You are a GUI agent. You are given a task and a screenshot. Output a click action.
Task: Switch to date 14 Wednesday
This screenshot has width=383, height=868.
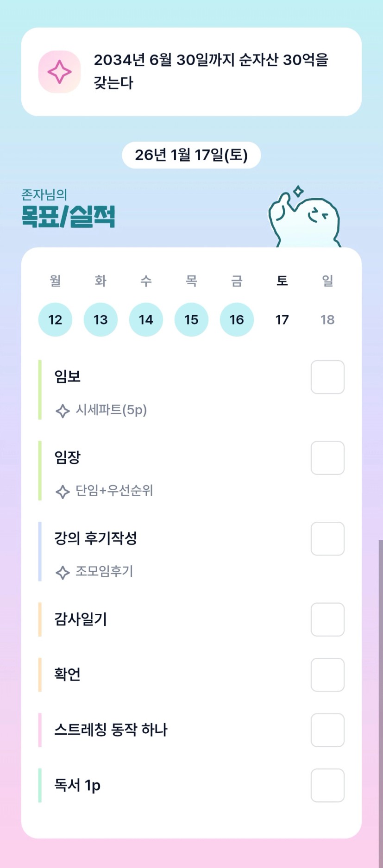146,319
